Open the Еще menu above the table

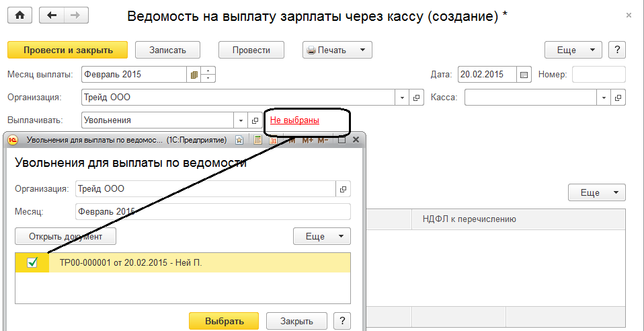597,192
